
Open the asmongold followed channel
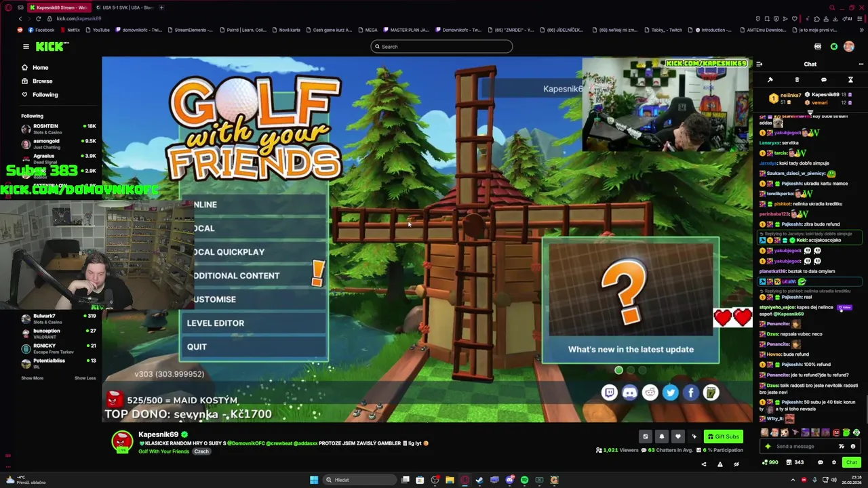58,143
